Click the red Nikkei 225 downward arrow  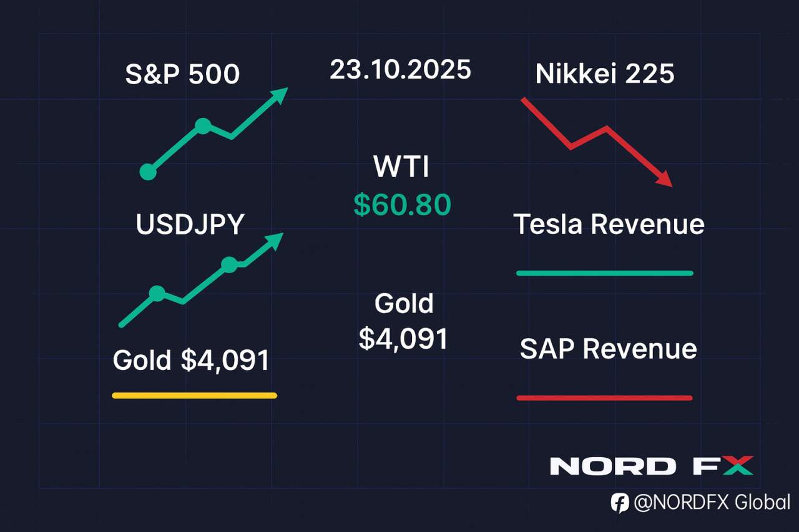tap(596, 140)
